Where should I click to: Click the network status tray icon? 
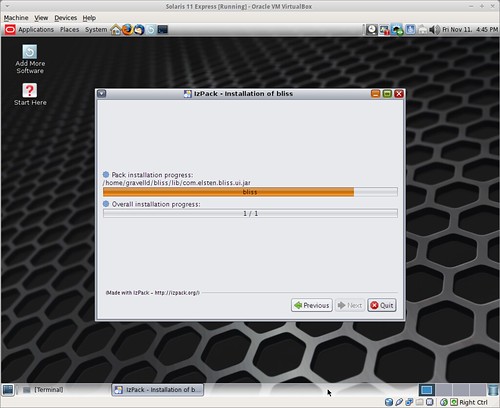397,30
